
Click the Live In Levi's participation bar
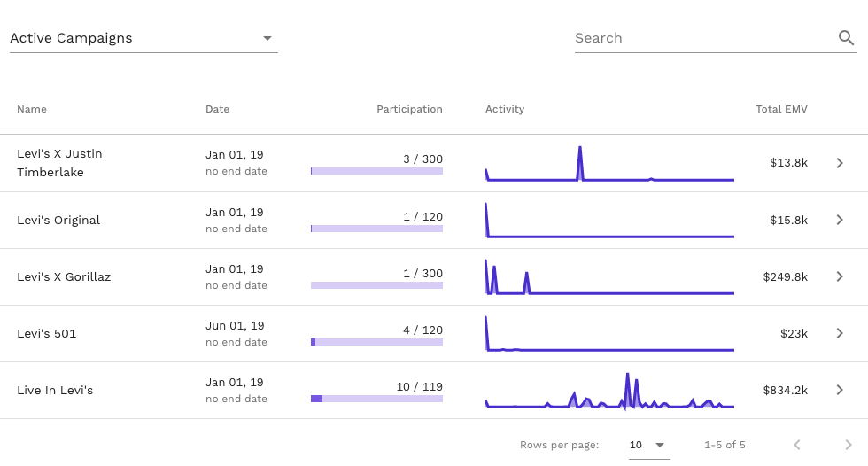pyautogui.click(x=376, y=399)
